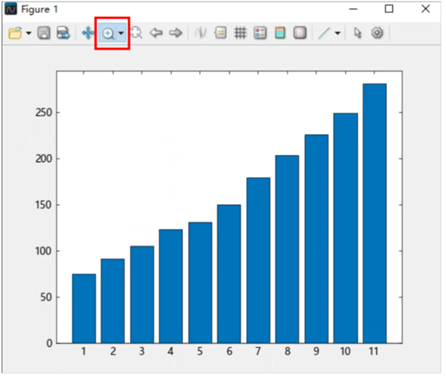This screenshot has height=376, width=446.
Task: Click the x-axis tick label 6
Action: click(x=229, y=351)
